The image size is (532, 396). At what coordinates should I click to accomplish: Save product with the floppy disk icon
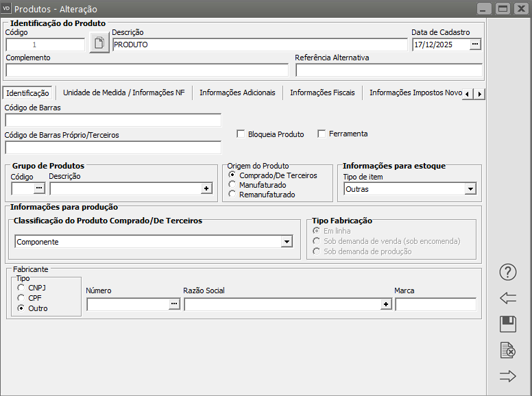click(508, 324)
